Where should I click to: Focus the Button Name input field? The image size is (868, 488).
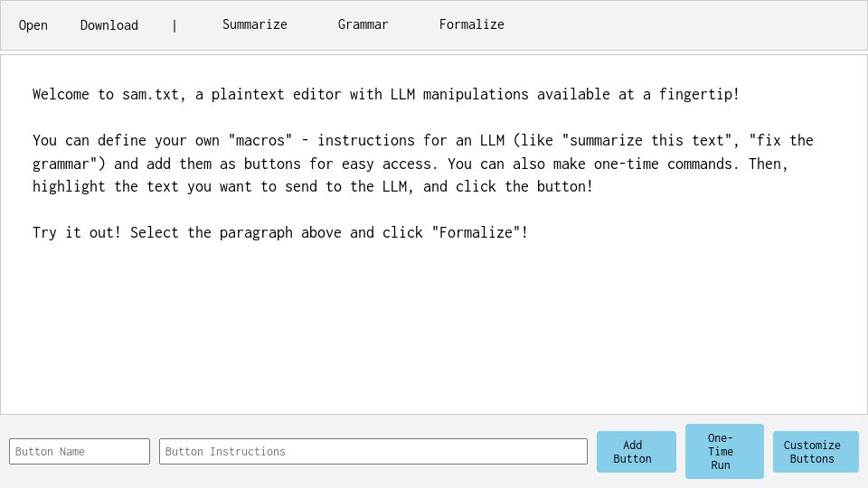(80, 452)
